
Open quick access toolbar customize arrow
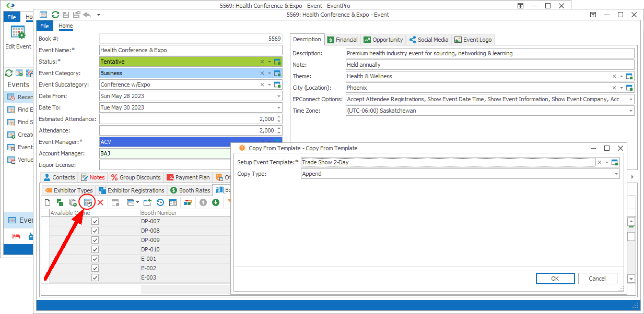[99, 15]
